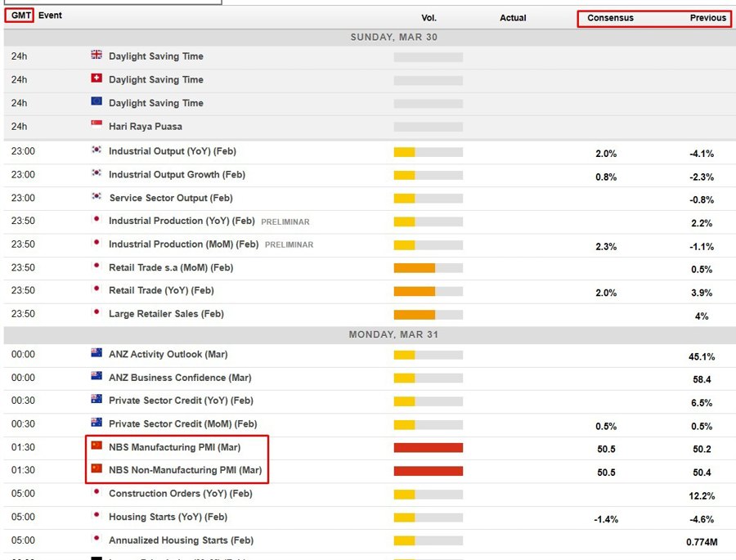Click the orange volatility bar for Retail Trade s.a (MoM)
Image resolution: width=736 pixels, height=560 pixels.
415,267
